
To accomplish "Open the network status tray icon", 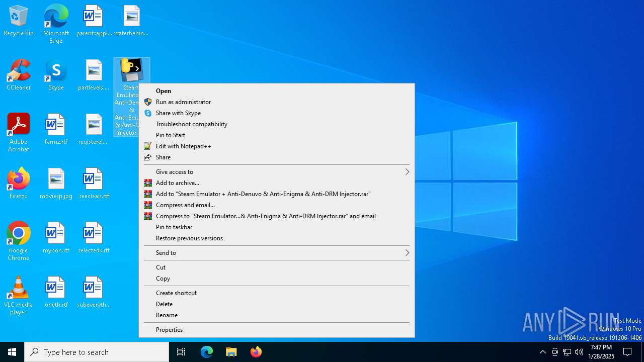I will tap(567, 352).
